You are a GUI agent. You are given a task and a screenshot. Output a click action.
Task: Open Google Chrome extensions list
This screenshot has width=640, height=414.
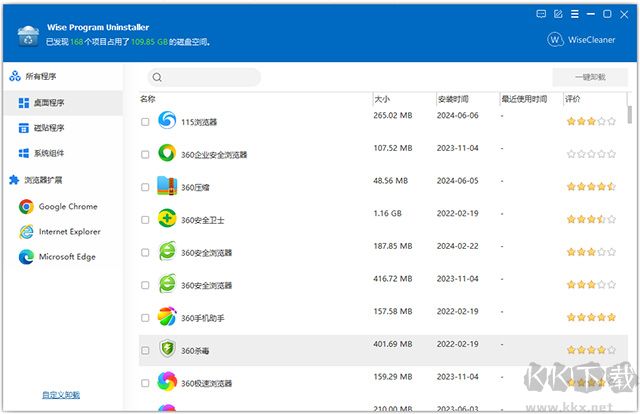(x=58, y=207)
